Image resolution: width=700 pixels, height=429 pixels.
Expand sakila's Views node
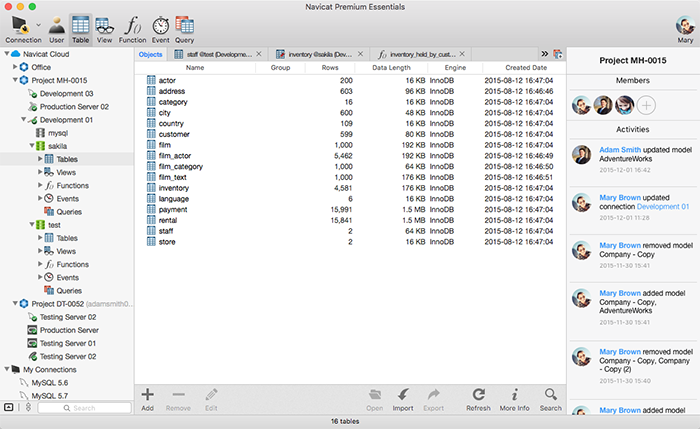click(40, 172)
